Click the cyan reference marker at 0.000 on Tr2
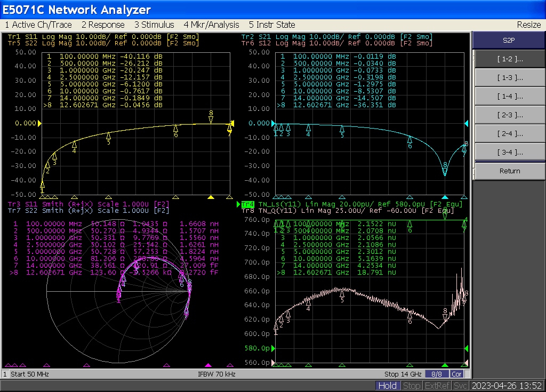This screenshot has width=546, height=392. [x=273, y=123]
